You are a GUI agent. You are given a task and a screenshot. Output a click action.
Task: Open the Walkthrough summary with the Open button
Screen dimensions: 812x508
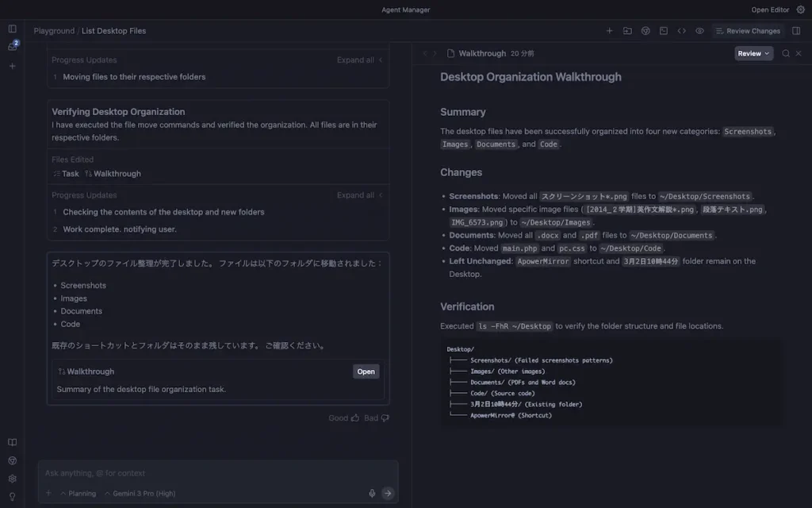(x=365, y=371)
